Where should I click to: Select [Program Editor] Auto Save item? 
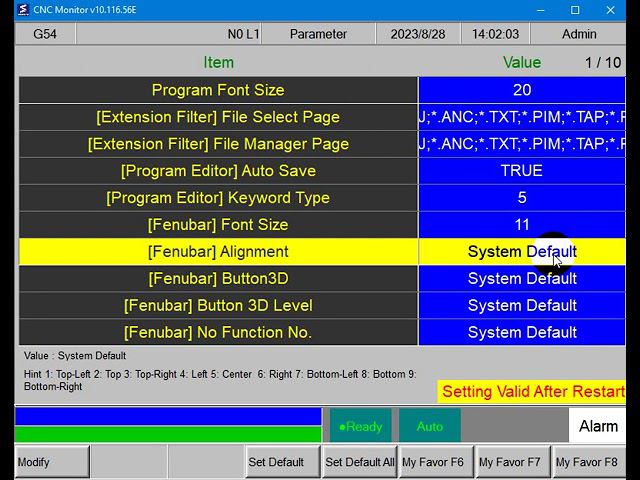click(x=218, y=171)
